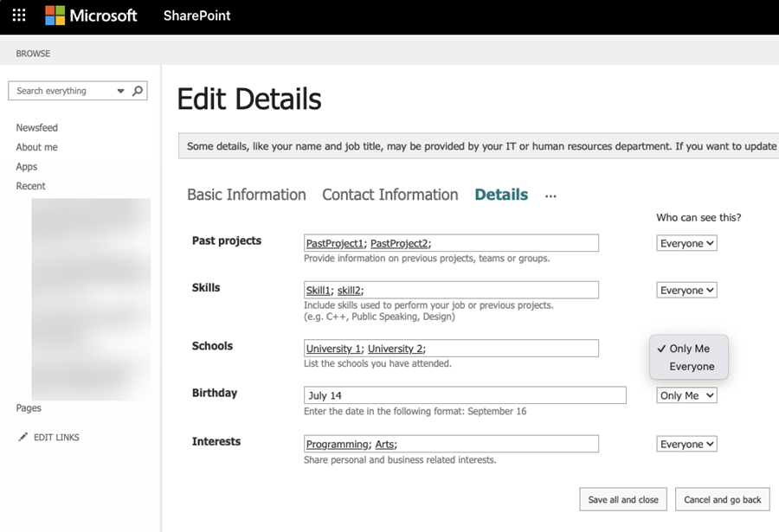Open Past projects visibility dropdown
This screenshot has height=532, width=779.
point(686,243)
